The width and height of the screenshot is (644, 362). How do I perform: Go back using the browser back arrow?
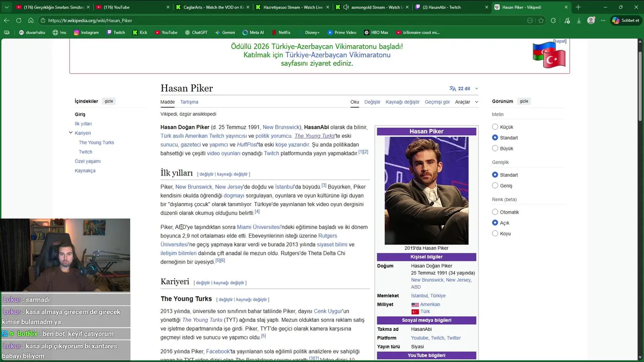pyautogui.click(x=7, y=21)
